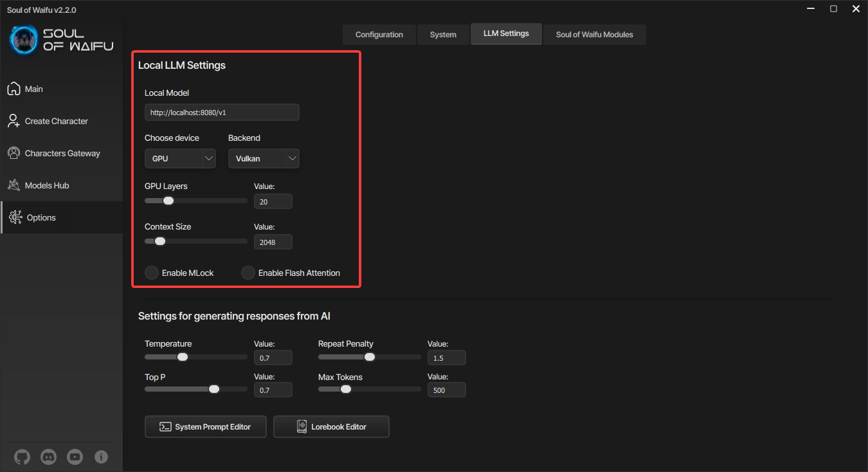Click the Lorebook Editor button

[331, 426]
